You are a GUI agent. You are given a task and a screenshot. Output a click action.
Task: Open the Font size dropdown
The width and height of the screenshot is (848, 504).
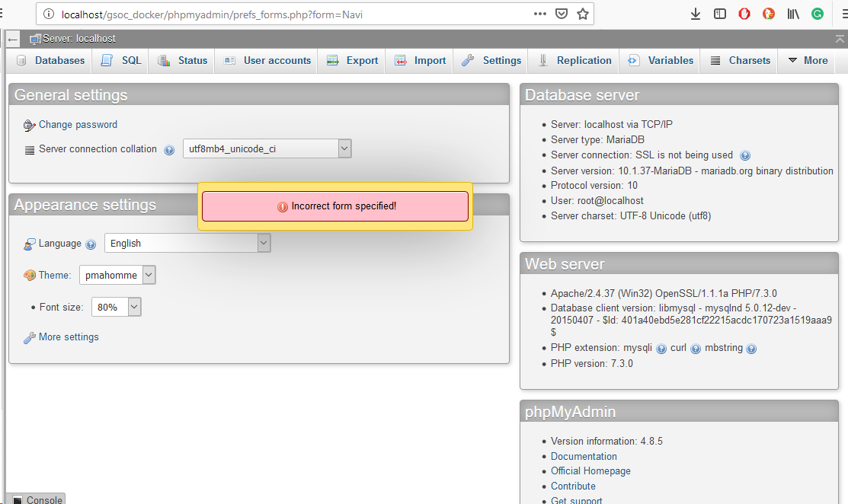(134, 307)
